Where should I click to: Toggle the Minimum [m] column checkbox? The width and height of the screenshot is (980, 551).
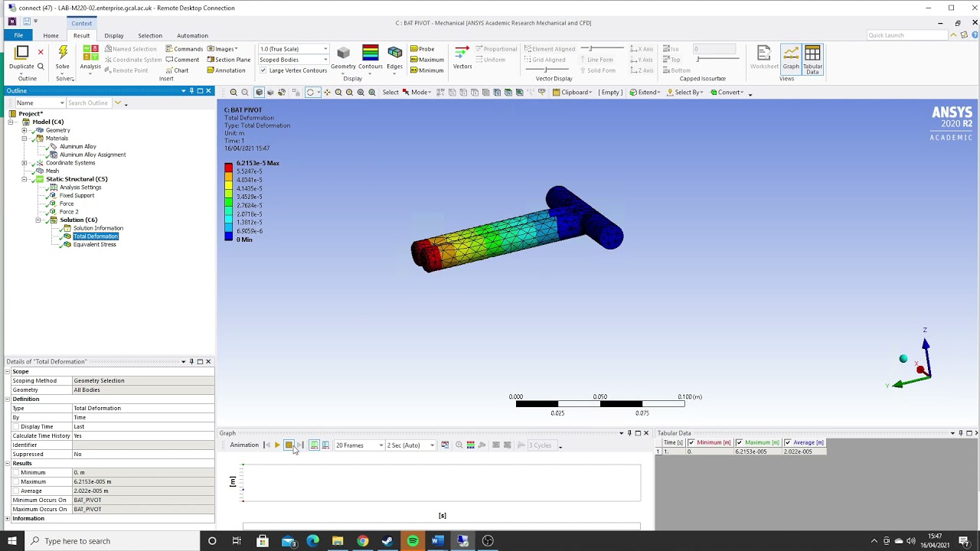[691, 442]
